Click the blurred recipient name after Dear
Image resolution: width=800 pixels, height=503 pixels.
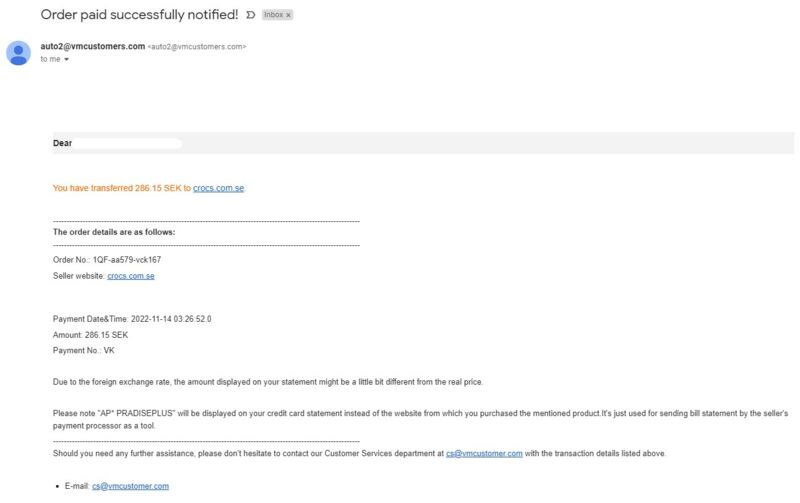point(128,143)
